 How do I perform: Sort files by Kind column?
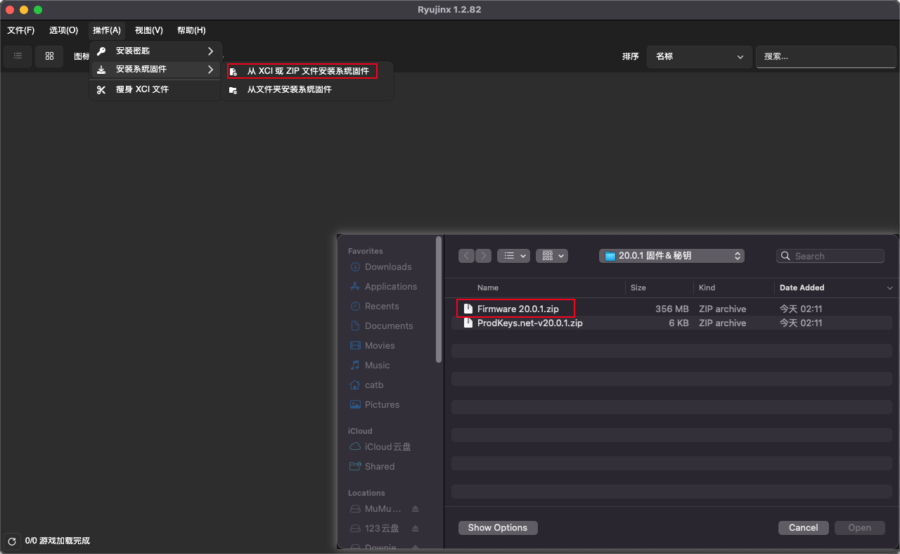[x=707, y=288]
